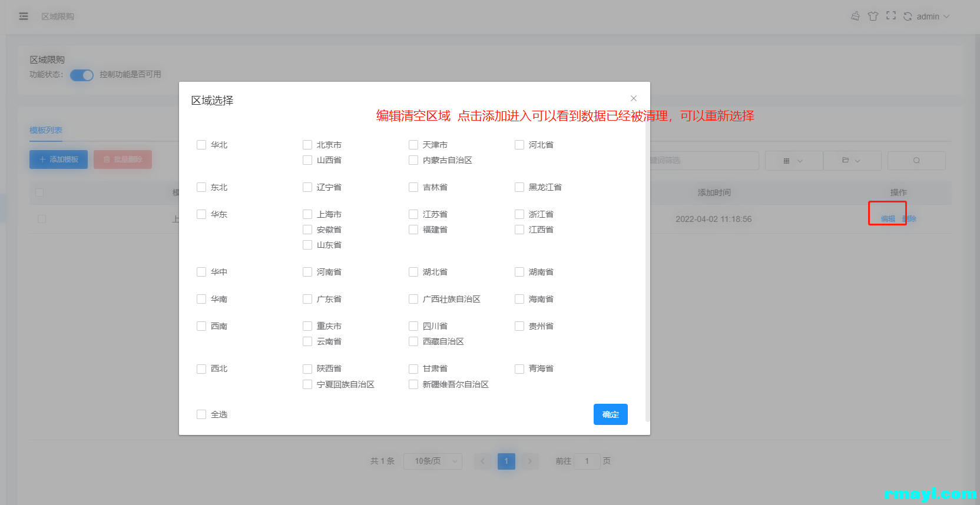The image size is (980, 505).
Task: Select the 福建省 checkbox
Action: pyautogui.click(x=413, y=230)
